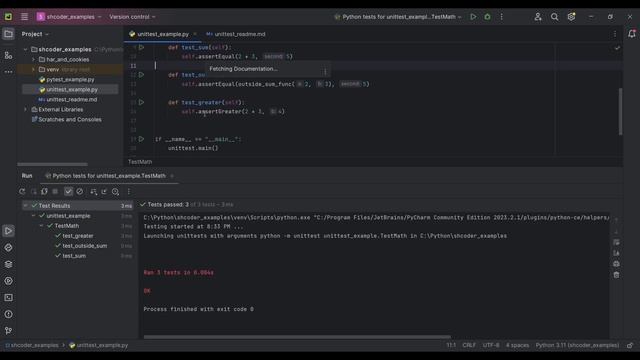
Task: Open run configuration selector dropdown
Action: [x=398, y=17]
